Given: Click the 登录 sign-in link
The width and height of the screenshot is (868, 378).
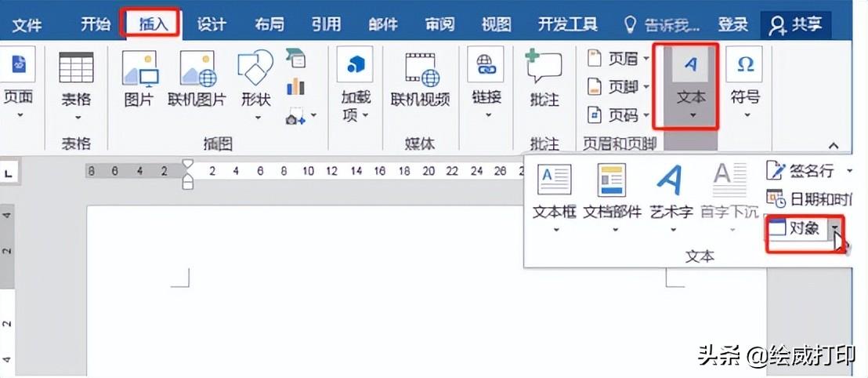Looking at the screenshot, I should 733,25.
